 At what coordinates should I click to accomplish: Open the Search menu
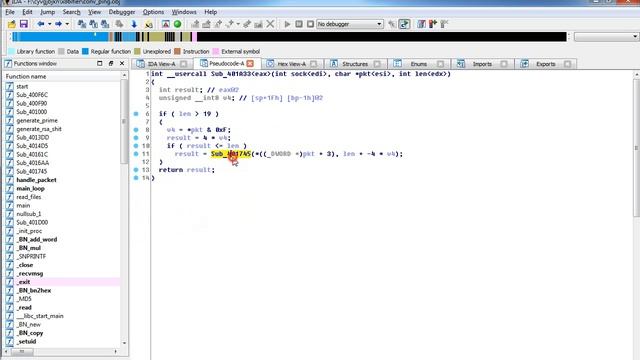(x=71, y=12)
